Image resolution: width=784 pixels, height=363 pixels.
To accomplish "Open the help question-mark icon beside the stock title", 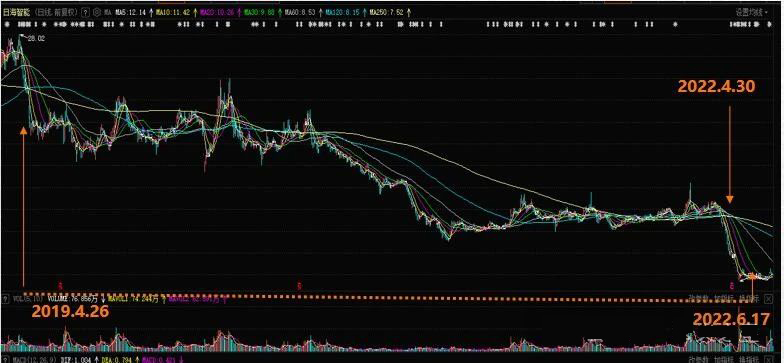I will (x=86, y=12).
